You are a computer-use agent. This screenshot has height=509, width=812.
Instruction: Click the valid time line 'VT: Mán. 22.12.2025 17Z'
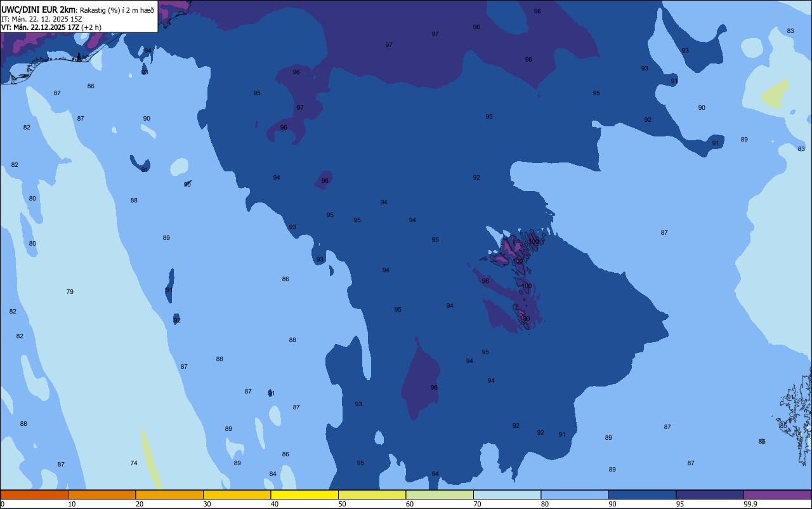(40, 27)
